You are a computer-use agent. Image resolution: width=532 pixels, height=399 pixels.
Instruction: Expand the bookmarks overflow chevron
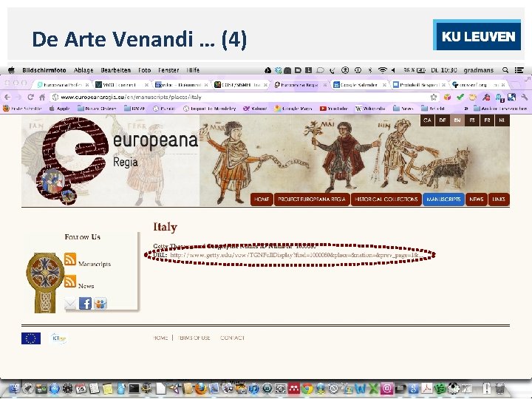[x=466, y=109]
